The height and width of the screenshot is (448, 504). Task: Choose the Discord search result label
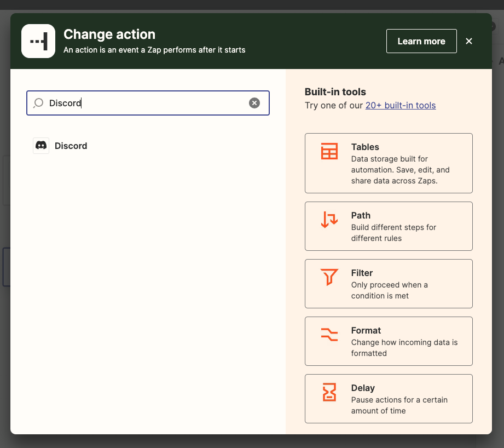click(71, 146)
